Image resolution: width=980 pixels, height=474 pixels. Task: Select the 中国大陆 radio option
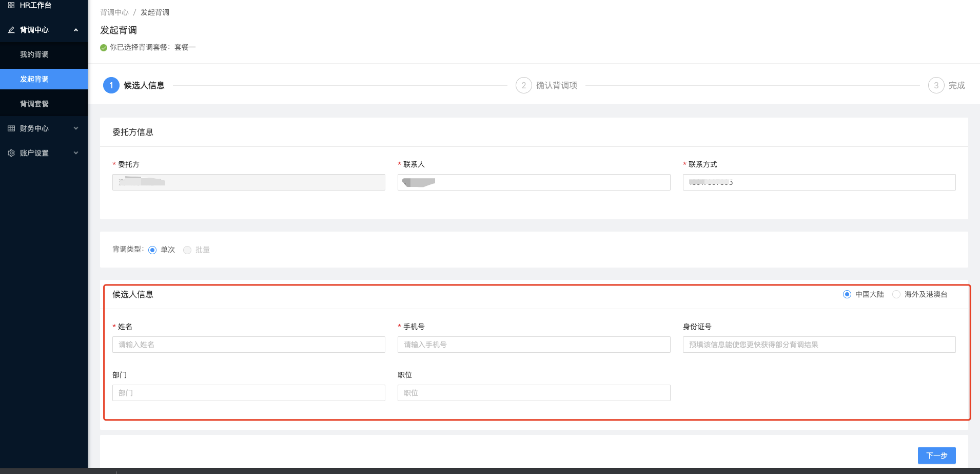pyautogui.click(x=847, y=294)
